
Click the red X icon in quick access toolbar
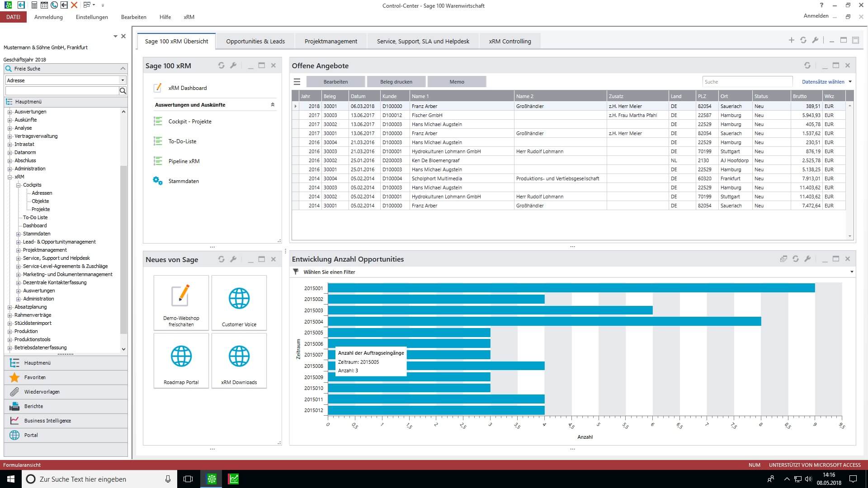click(x=74, y=5)
